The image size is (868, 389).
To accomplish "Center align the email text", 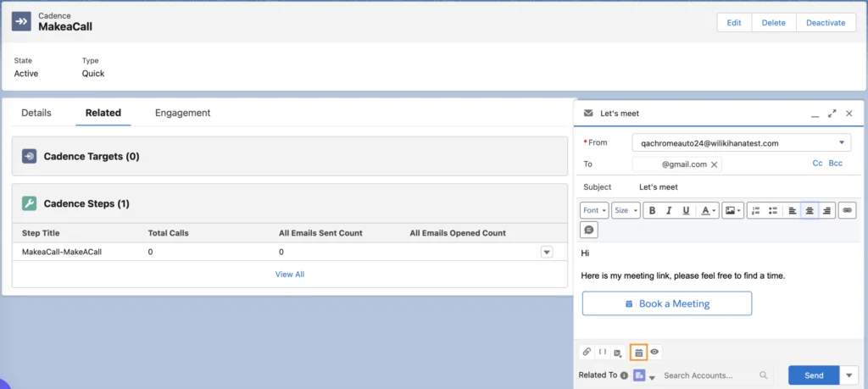I will [810, 210].
